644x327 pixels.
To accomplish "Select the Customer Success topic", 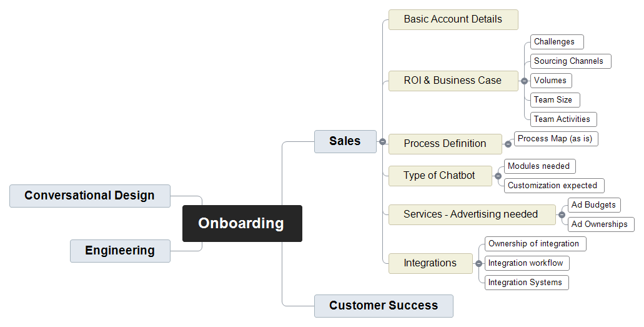I will click(383, 306).
